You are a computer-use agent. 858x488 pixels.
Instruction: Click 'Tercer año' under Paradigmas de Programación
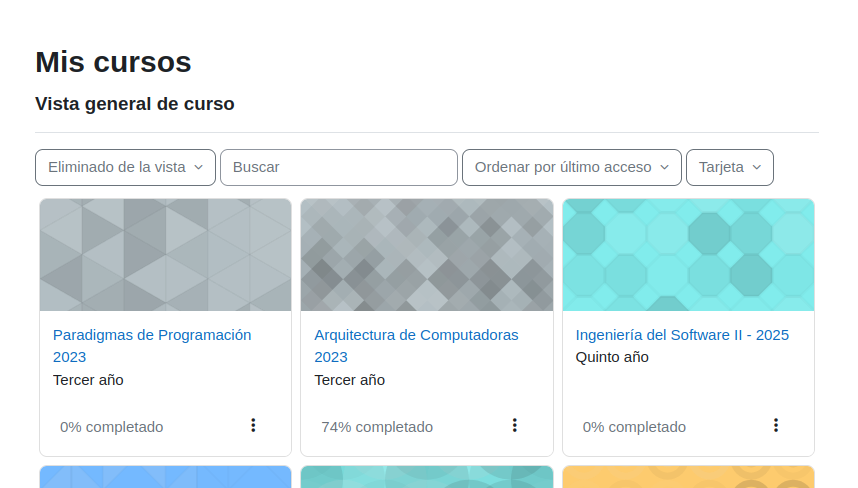(x=88, y=380)
